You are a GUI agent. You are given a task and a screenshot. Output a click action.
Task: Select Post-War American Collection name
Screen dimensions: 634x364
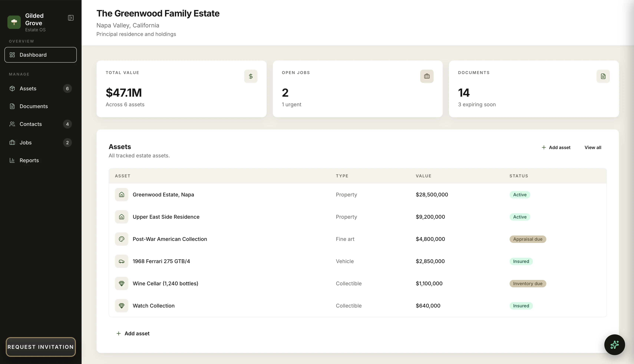(170, 239)
